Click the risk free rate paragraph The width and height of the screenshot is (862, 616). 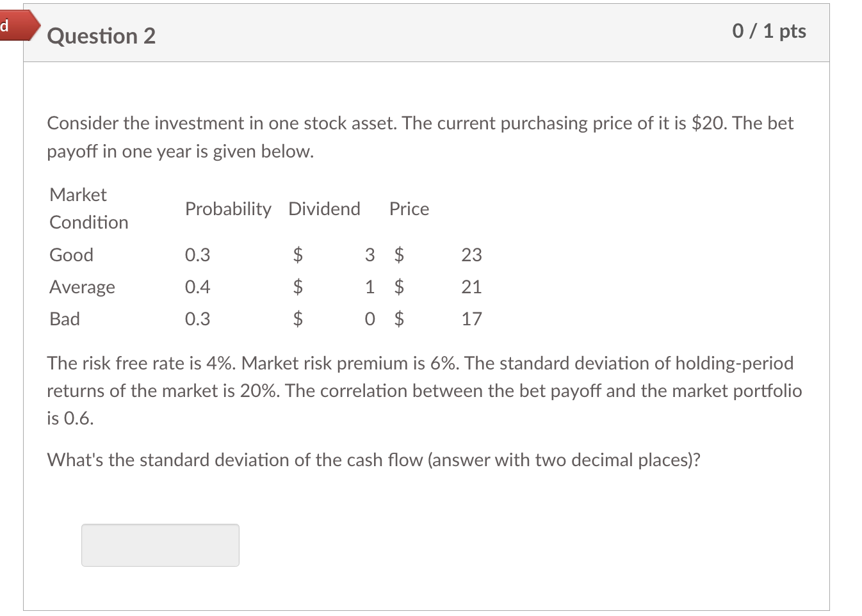pyautogui.click(x=423, y=391)
